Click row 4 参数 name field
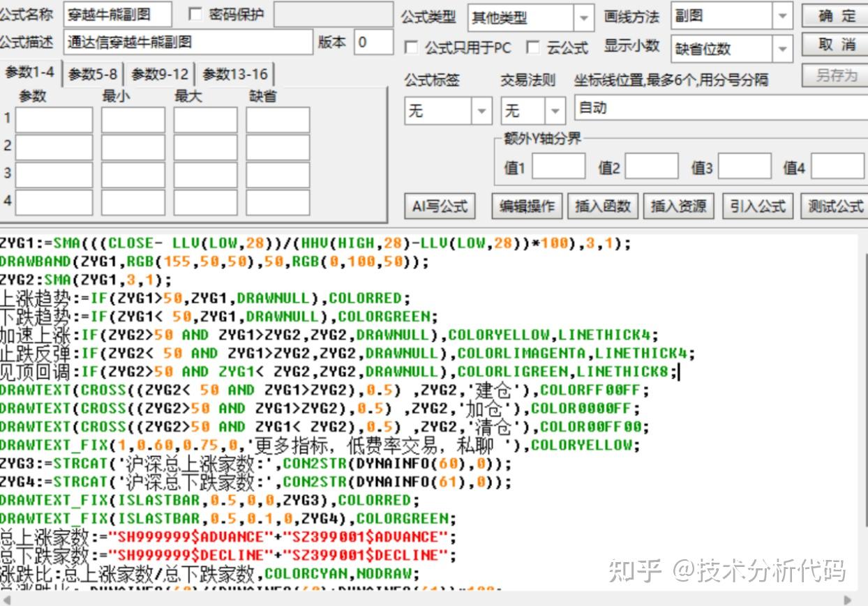Viewport: 868px width, 606px height. (54, 202)
